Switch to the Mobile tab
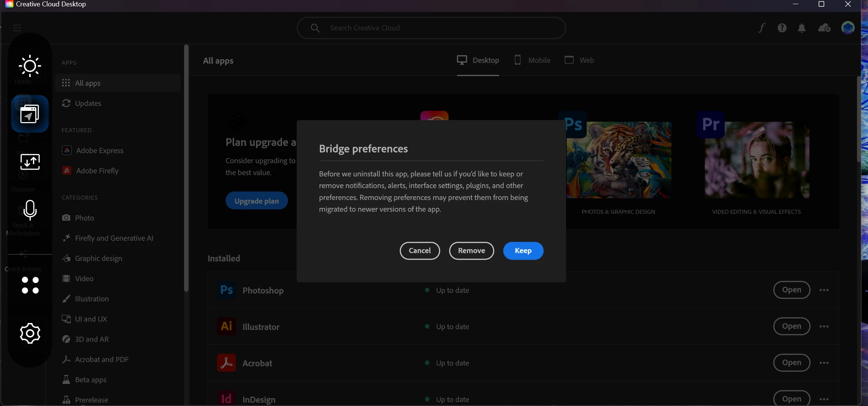Viewport: 868px width, 406px height. [532, 60]
